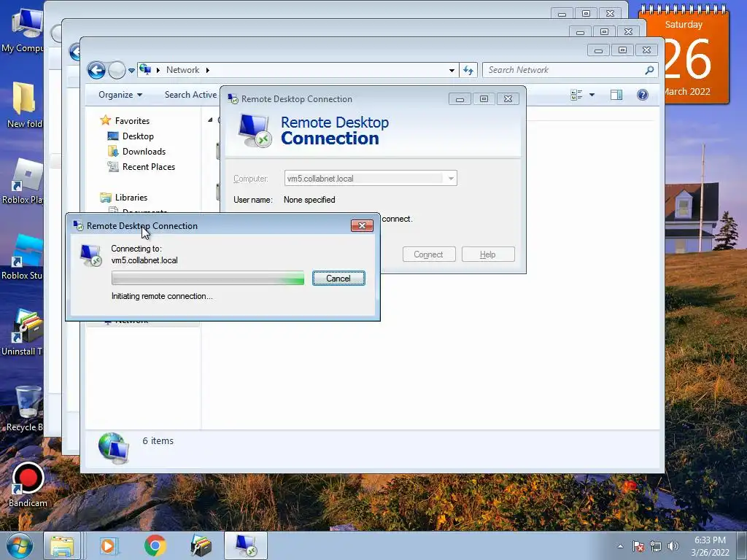Open the uninstall tool taskbar icon
This screenshot has height=560, width=747.
tap(201, 545)
